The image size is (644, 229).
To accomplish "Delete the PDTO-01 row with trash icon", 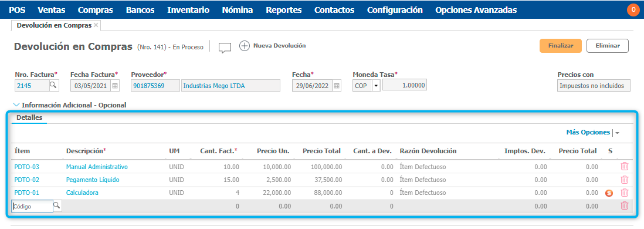I will [624, 193].
